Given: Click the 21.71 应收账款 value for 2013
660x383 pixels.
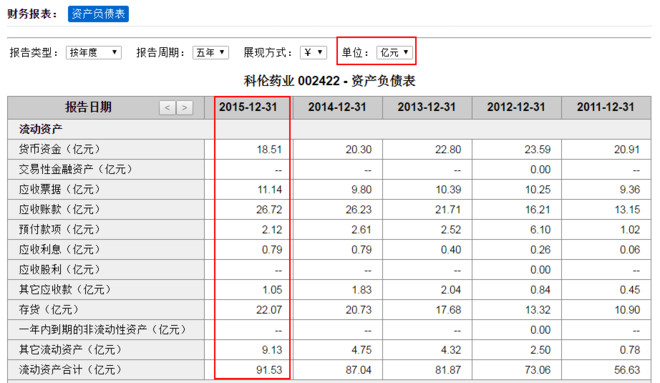Looking at the screenshot, I should pyautogui.click(x=448, y=209).
